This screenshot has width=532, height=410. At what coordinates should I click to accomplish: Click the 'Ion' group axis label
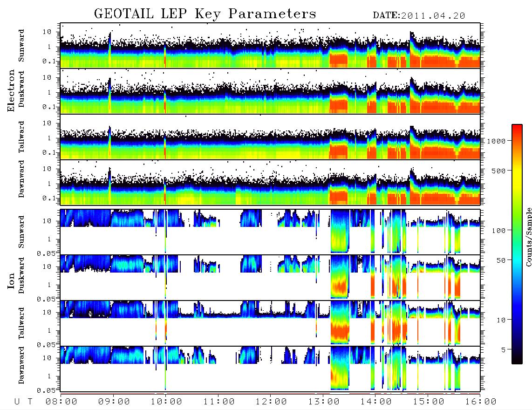[x=11, y=280]
